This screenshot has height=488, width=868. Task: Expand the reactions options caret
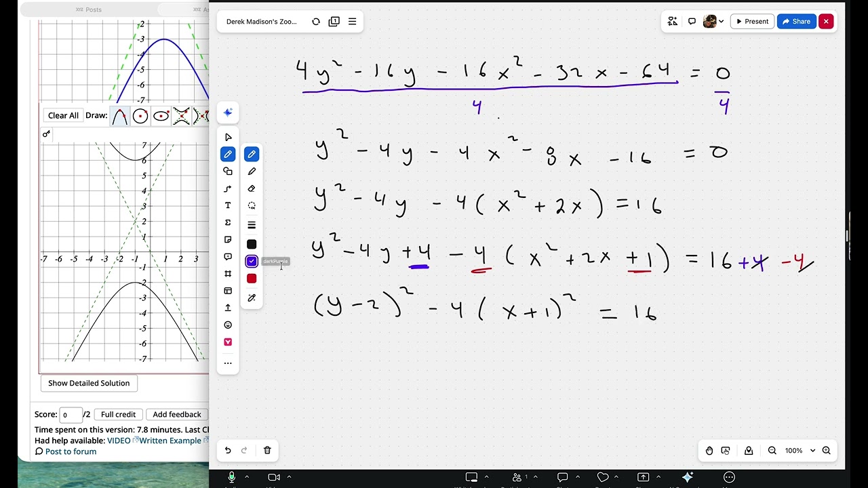pos(617,477)
